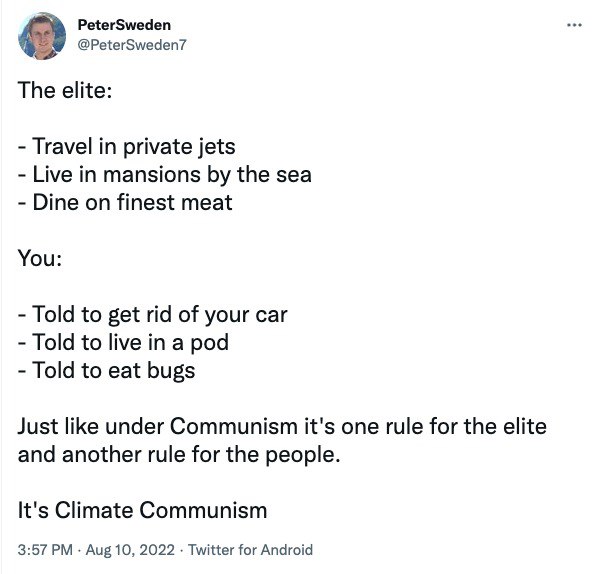600x574 pixels.
Task: Click the 'Travel in private jets' line
Action: click(127, 146)
